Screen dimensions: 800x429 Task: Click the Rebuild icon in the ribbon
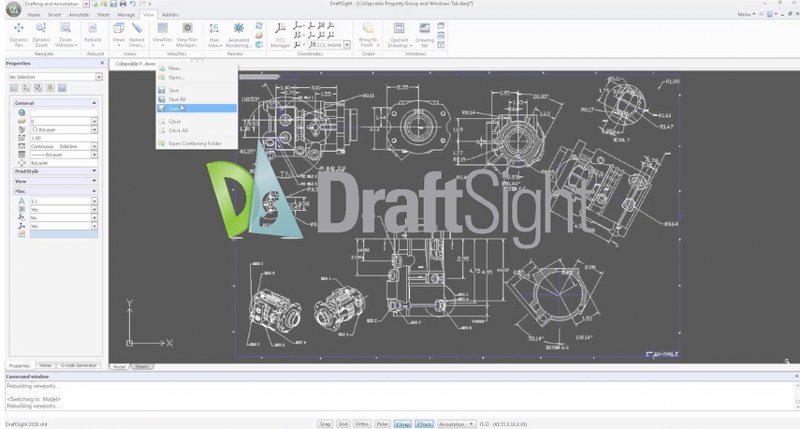point(93,28)
